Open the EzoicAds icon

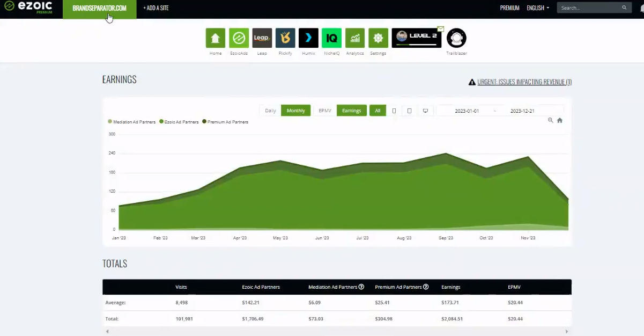[x=239, y=38]
